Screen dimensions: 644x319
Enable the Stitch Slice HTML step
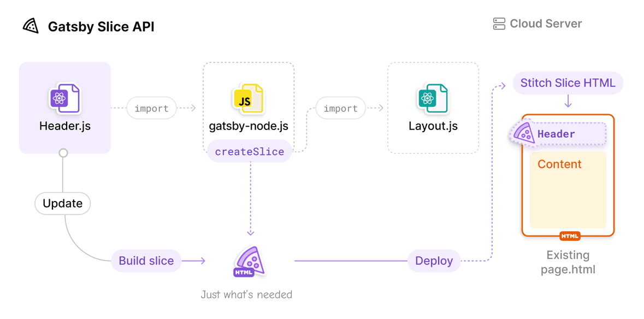pos(568,82)
